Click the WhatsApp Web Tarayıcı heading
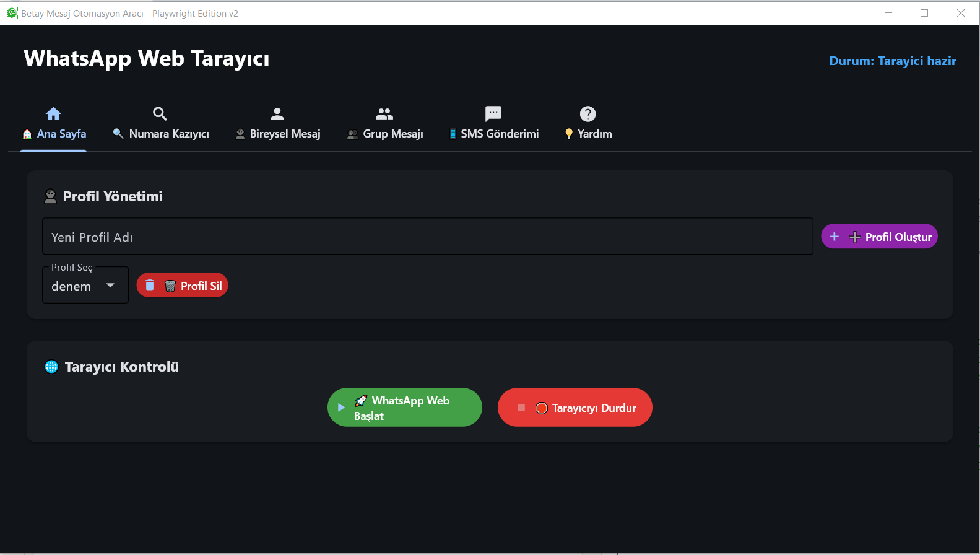The image size is (980, 555). click(147, 58)
